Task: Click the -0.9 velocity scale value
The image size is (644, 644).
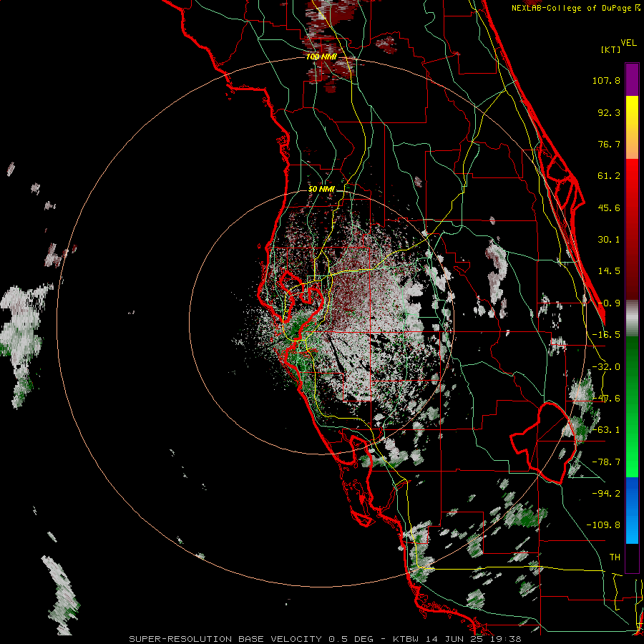Action: click(x=609, y=303)
